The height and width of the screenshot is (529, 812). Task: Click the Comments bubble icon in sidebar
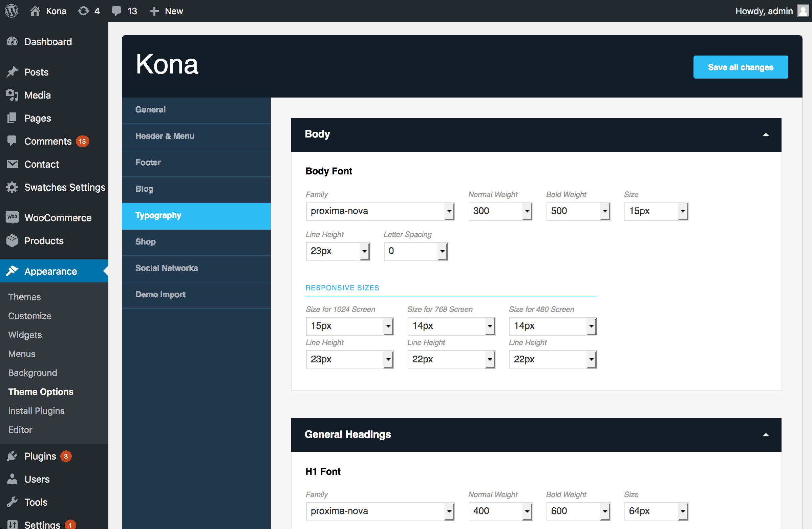click(x=12, y=141)
